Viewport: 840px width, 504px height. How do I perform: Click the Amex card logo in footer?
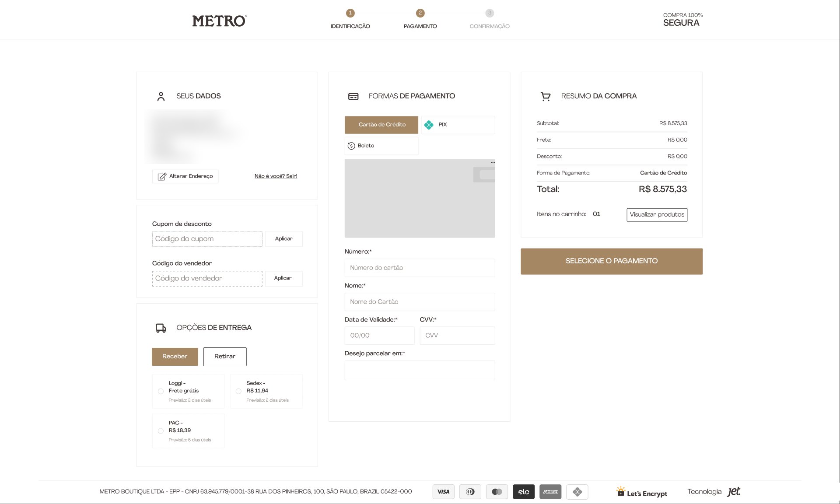pos(550,492)
